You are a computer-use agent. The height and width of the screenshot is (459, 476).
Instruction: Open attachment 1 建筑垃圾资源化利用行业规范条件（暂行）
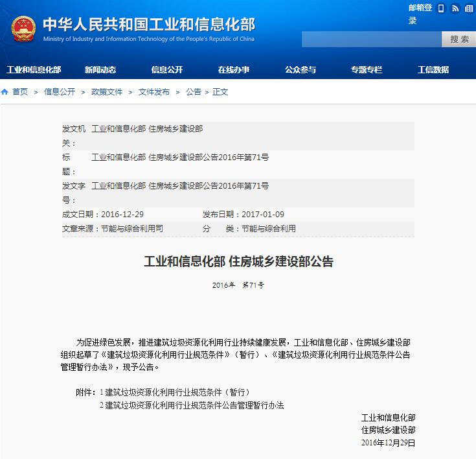(x=175, y=392)
